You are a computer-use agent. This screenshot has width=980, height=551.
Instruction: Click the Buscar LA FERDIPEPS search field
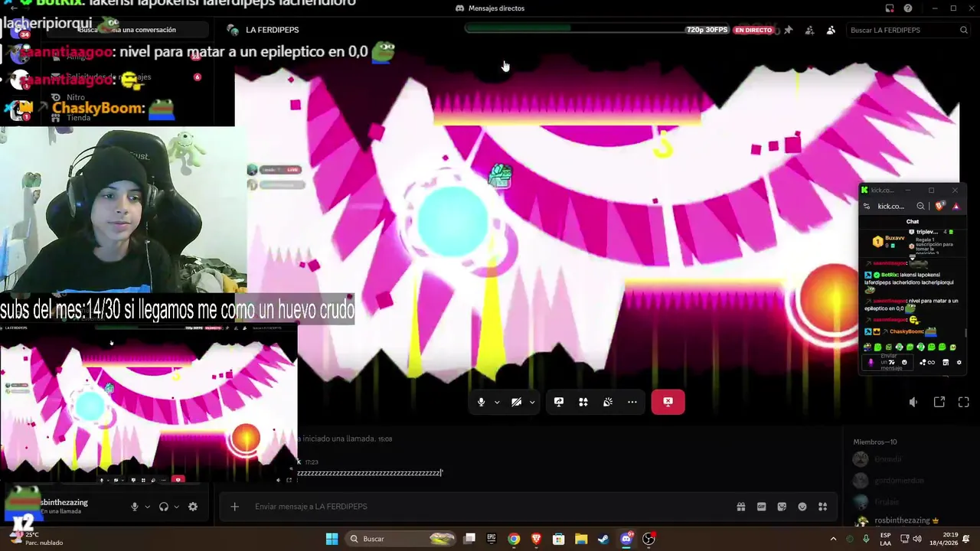pos(908,30)
